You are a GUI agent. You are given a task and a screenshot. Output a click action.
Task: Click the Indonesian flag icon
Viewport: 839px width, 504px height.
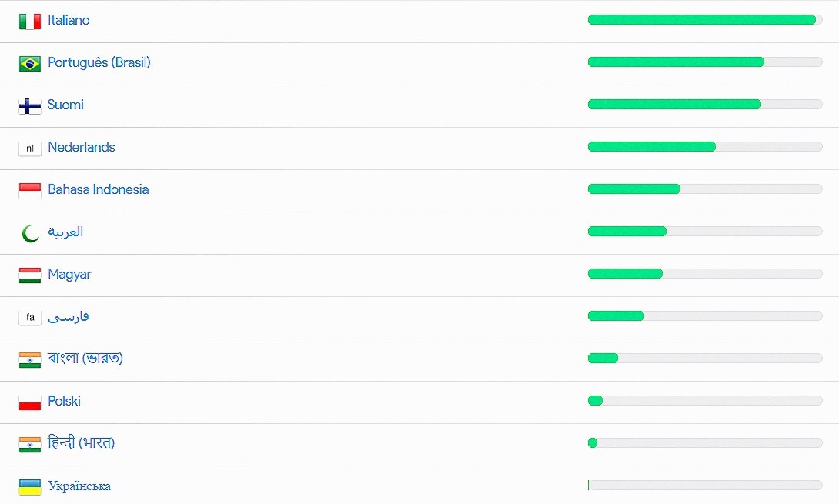[30, 190]
